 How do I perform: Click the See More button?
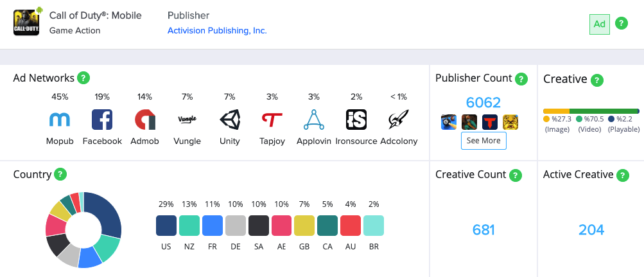[x=483, y=141]
